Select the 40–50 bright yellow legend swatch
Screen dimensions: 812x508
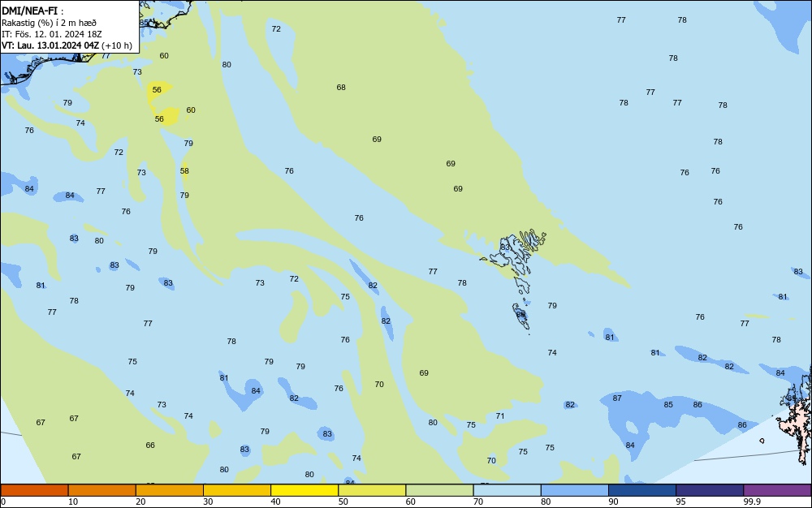(x=304, y=490)
